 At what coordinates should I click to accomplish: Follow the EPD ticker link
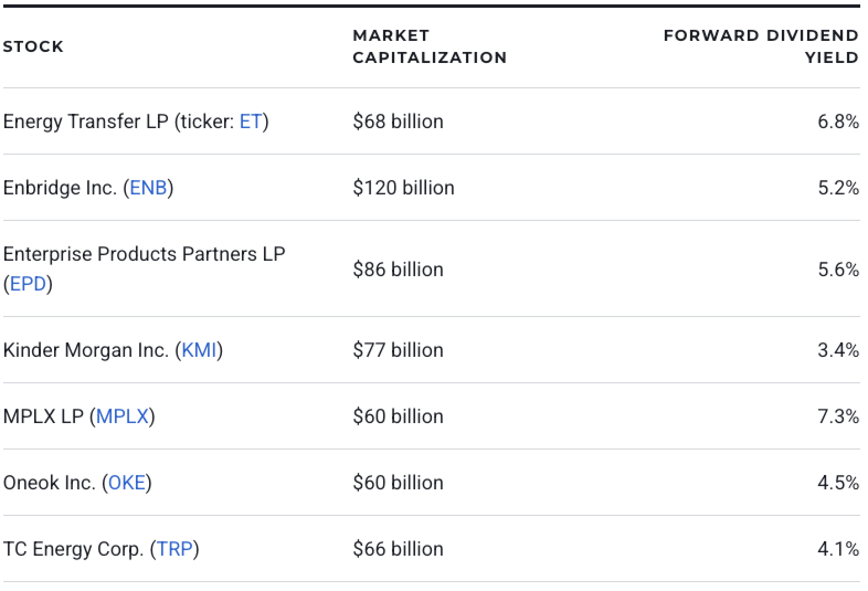pos(28,284)
